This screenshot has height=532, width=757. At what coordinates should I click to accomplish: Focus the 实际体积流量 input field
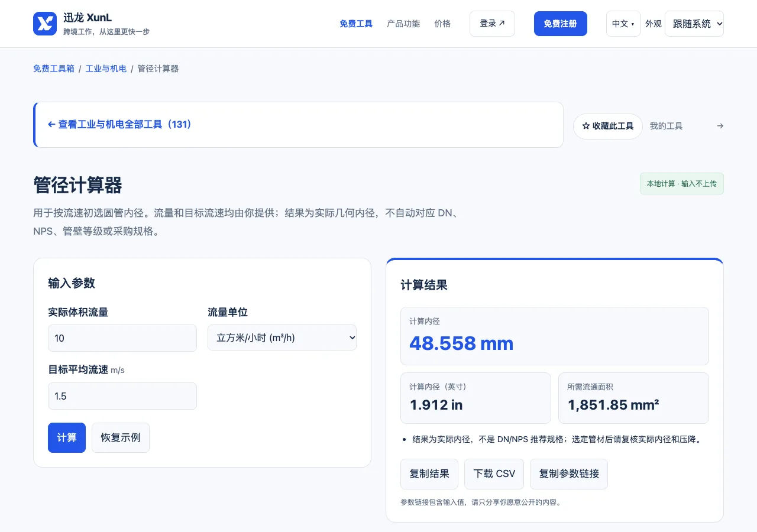click(x=122, y=338)
